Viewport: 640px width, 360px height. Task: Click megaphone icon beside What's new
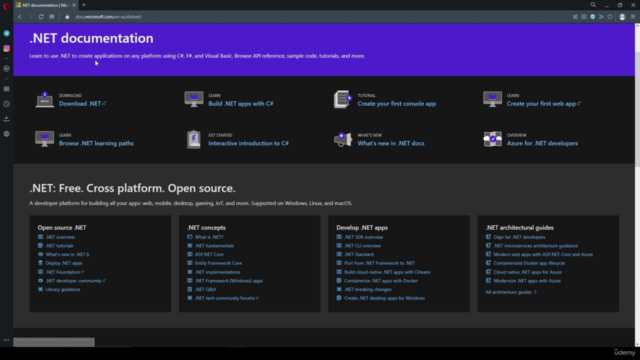343,139
